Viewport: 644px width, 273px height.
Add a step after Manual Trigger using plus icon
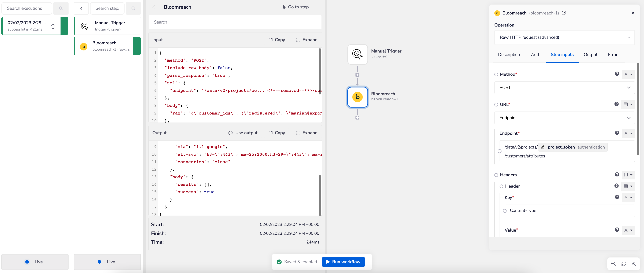coord(357,75)
